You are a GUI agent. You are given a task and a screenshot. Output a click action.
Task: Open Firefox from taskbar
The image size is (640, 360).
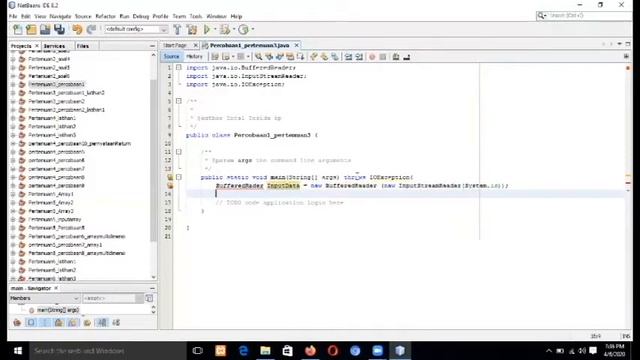[310, 351]
